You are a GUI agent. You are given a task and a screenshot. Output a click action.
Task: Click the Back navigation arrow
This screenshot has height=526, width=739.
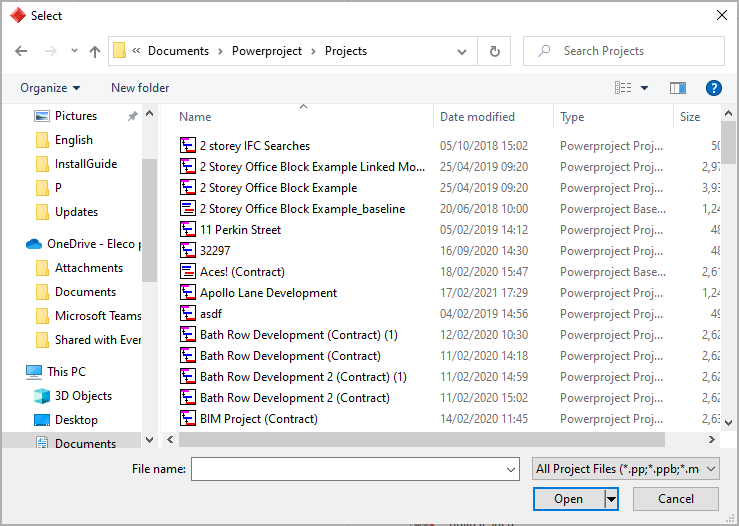pyautogui.click(x=21, y=51)
